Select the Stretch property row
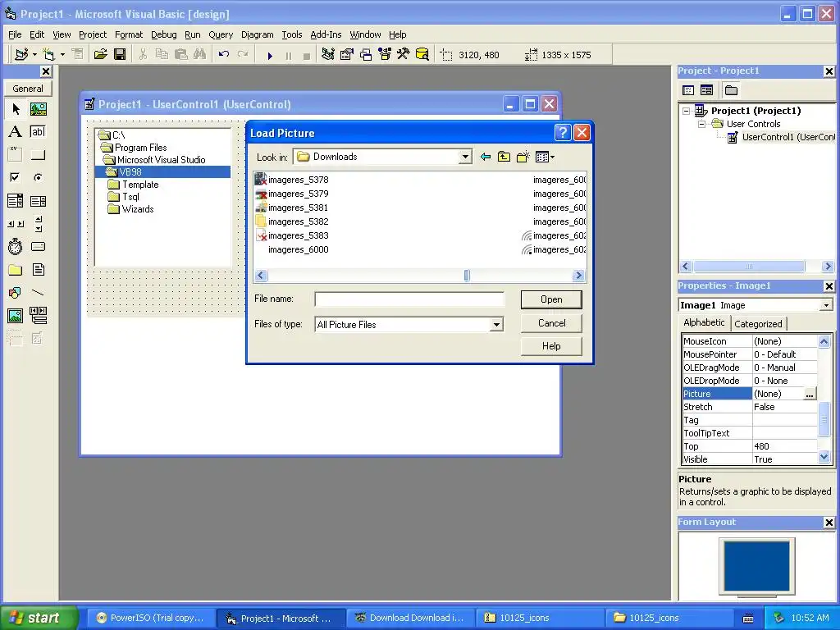 (749, 407)
